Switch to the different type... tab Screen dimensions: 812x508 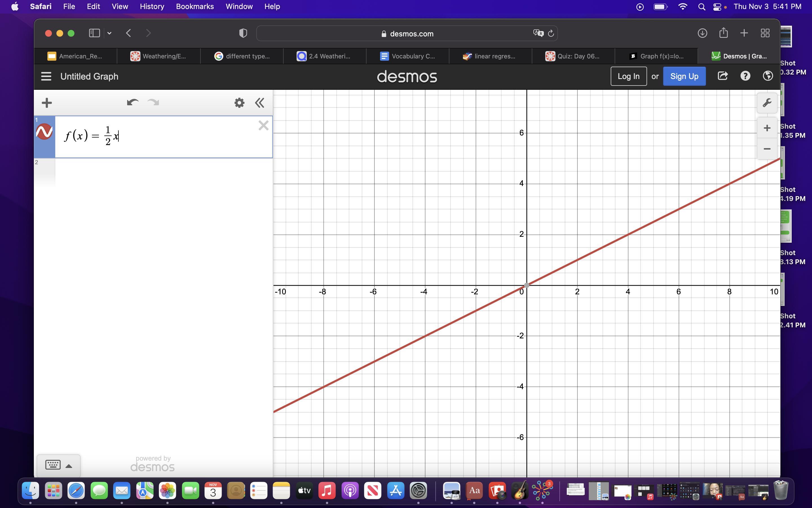point(242,56)
